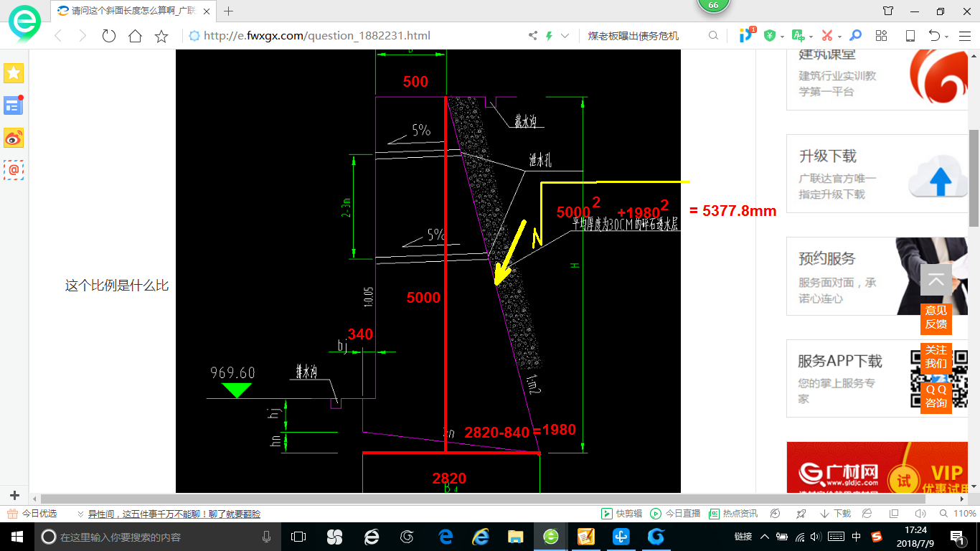Viewport: 980px width, 551px height.
Task: Expand the scissors screenshot dropdown arrow
Action: click(839, 36)
